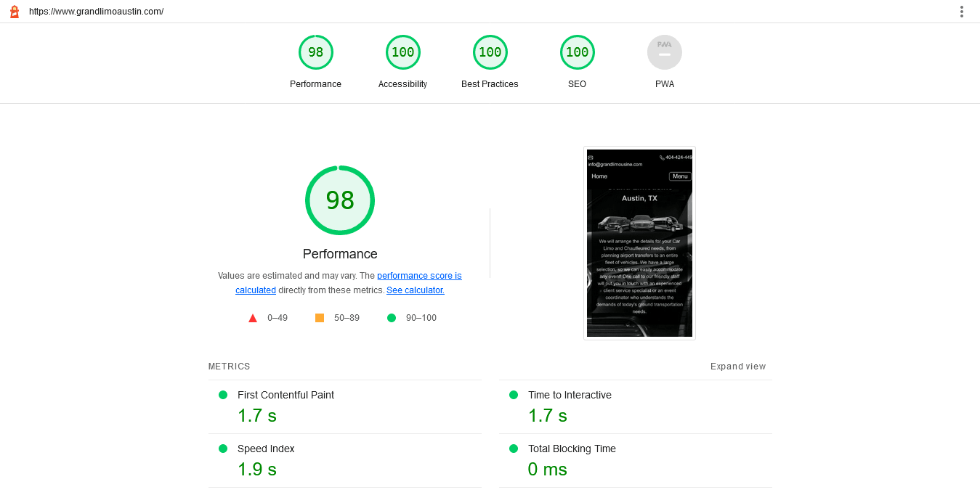
Task: Click the Lighthouse logo icon
Action: pos(14,12)
